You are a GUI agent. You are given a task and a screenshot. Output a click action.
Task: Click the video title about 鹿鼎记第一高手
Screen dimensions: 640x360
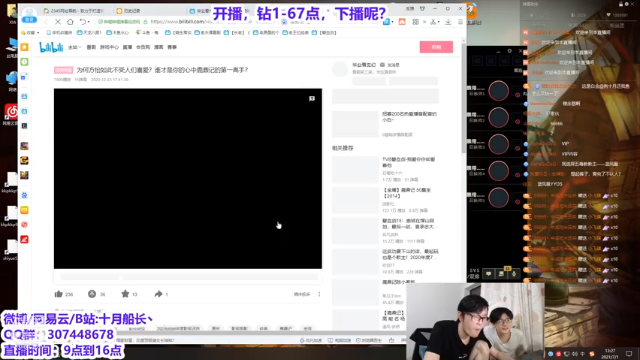coord(162,70)
